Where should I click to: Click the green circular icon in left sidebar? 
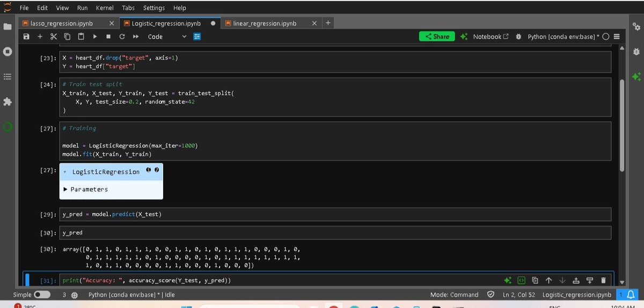(x=8, y=127)
